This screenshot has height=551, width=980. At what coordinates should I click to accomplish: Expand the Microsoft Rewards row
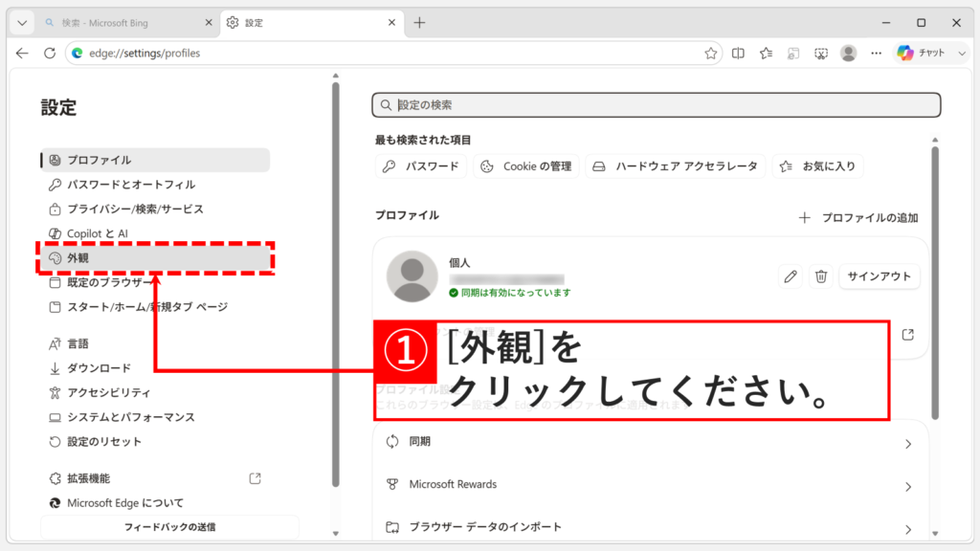pos(650,485)
